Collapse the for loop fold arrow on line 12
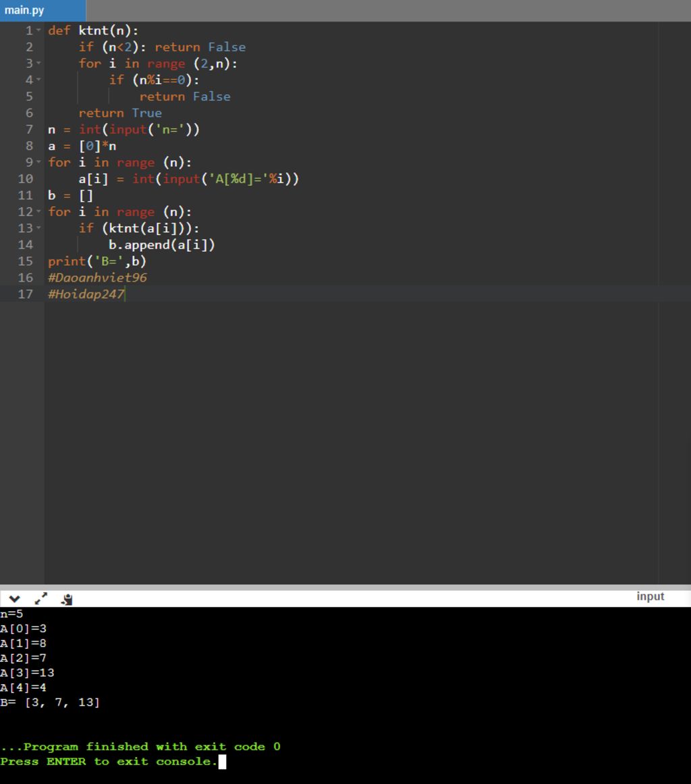The height and width of the screenshot is (784, 691). coord(38,212)
